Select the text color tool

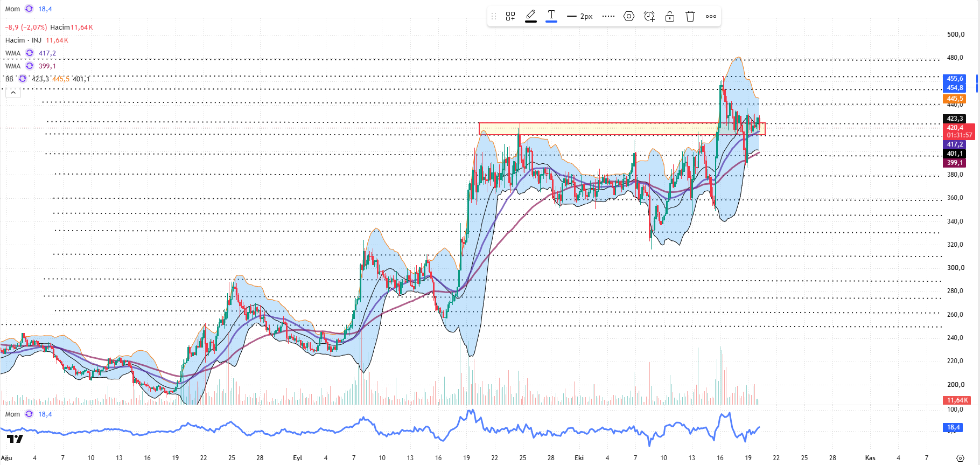(x=551, y=16)
